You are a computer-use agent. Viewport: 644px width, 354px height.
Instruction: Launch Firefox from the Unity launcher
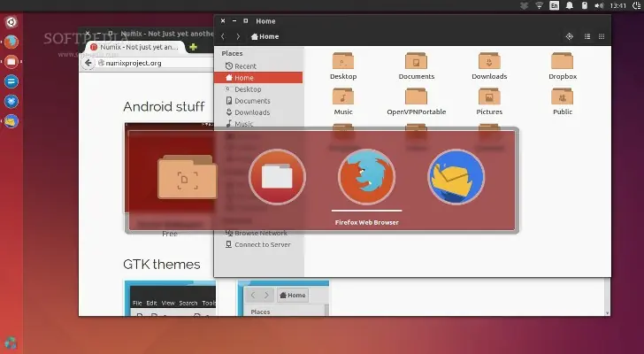pos(11,42)
